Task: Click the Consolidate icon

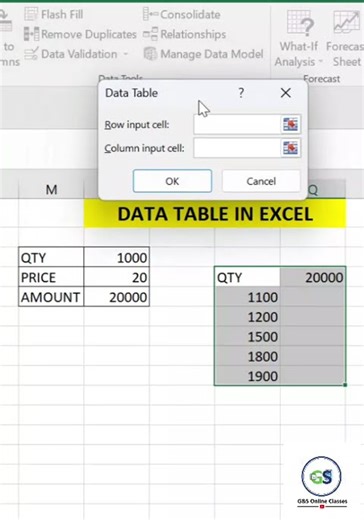Action: pos(150,14)
